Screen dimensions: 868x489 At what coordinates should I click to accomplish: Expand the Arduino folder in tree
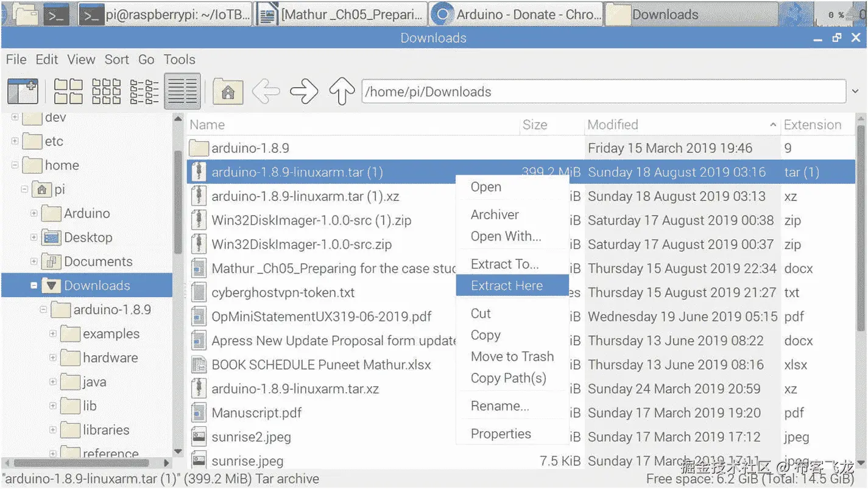click(x=34, y=214)
